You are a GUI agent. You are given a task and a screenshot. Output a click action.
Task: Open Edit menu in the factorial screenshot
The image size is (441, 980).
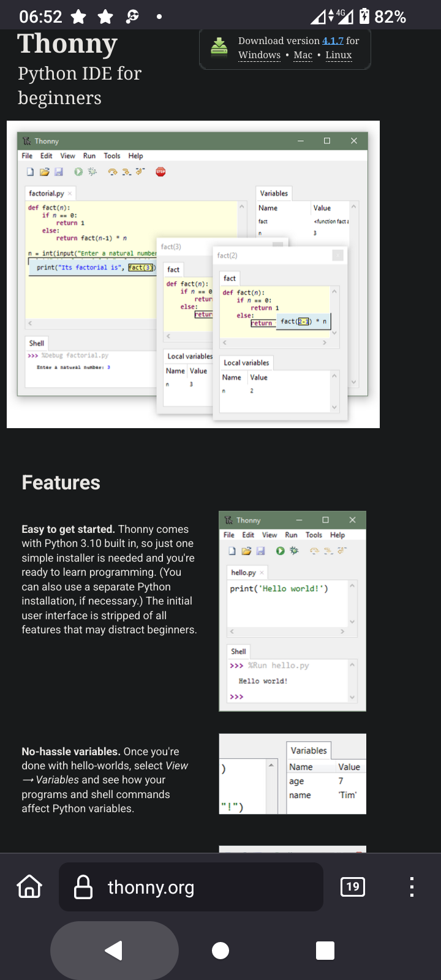(x=47, y=156)
